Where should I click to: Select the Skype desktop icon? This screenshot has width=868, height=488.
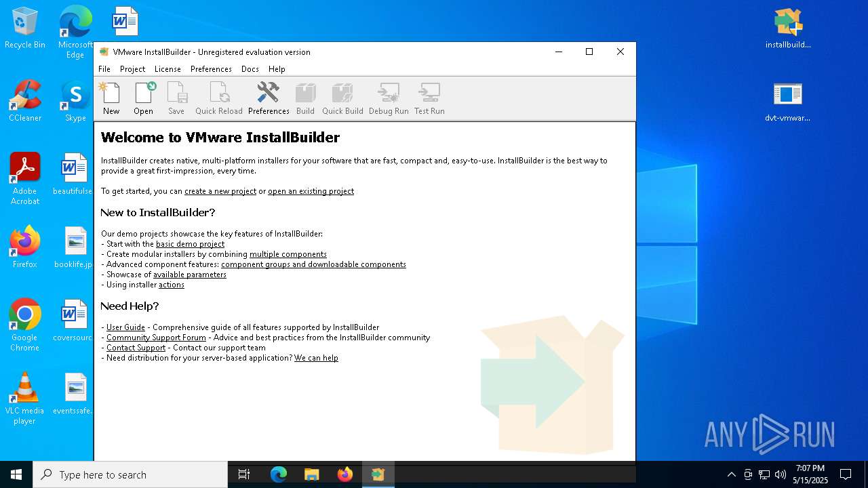[75, 100]
